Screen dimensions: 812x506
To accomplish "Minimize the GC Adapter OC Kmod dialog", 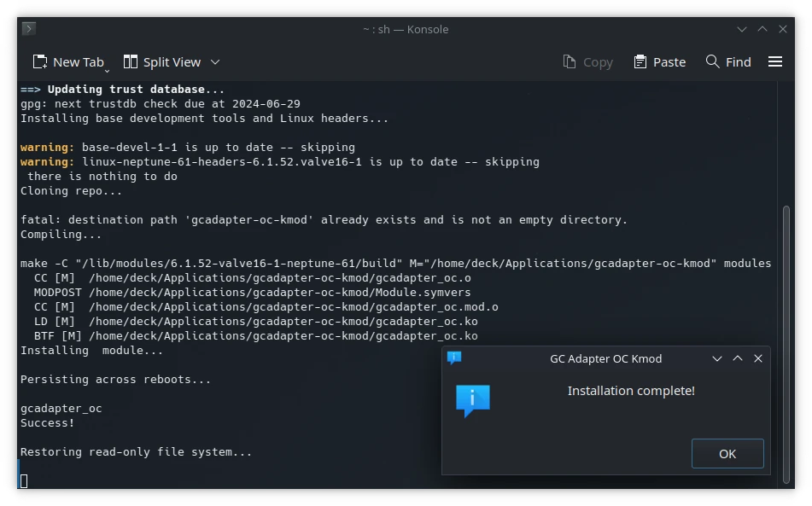I will click(716, 358).
